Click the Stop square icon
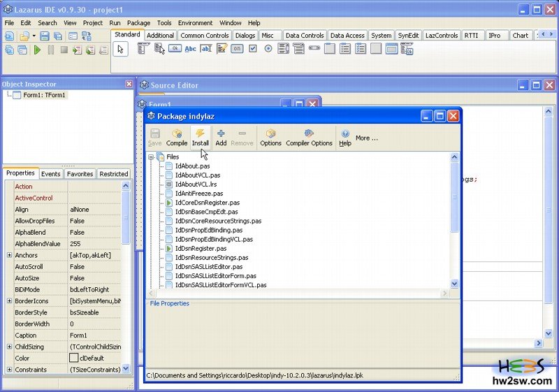Viewport: 559px width, 392px height. pyautogui.click(x=64, y=50)
